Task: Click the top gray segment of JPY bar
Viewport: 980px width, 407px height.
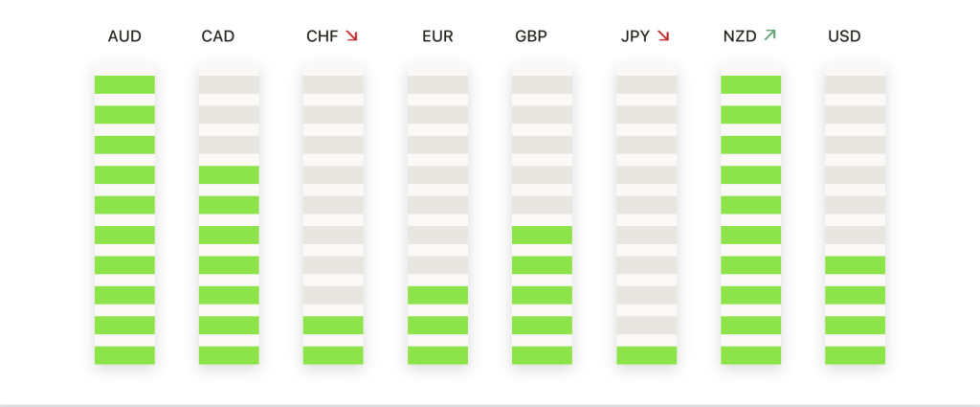Action: tap(646, 84)
